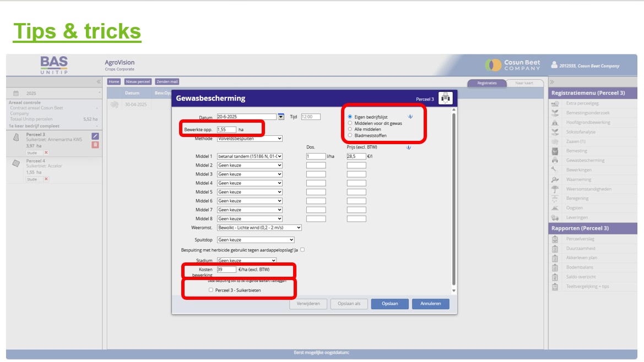
Task: Click the blue pencil edit icon for Perceel 3
Action: (x=95, y=136)
